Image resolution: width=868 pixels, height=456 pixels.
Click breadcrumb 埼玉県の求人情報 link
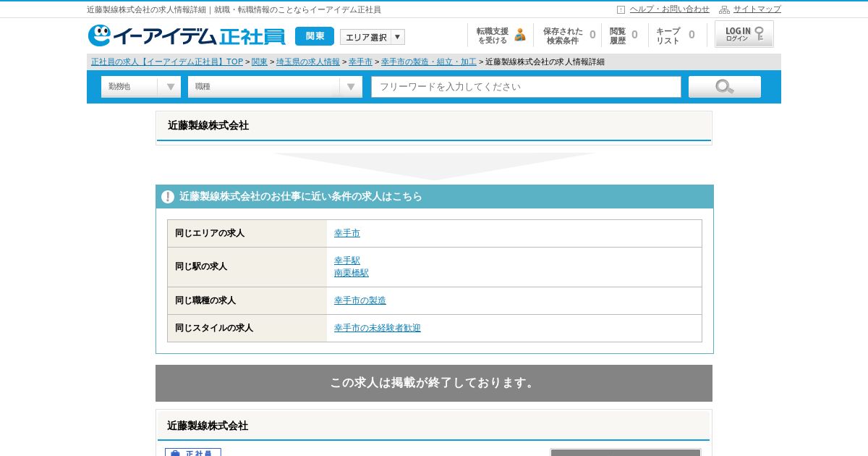tap(308, 62)
